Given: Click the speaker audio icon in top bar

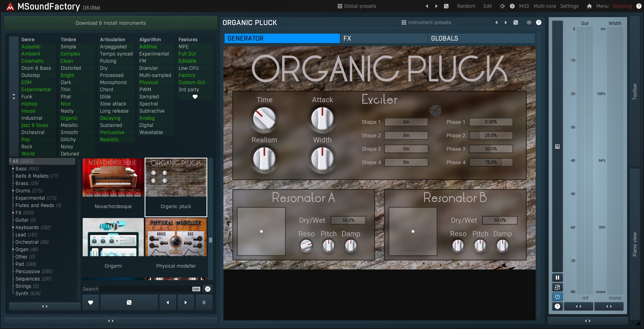Looking at the screenshot, I should [x=502, y=6].
